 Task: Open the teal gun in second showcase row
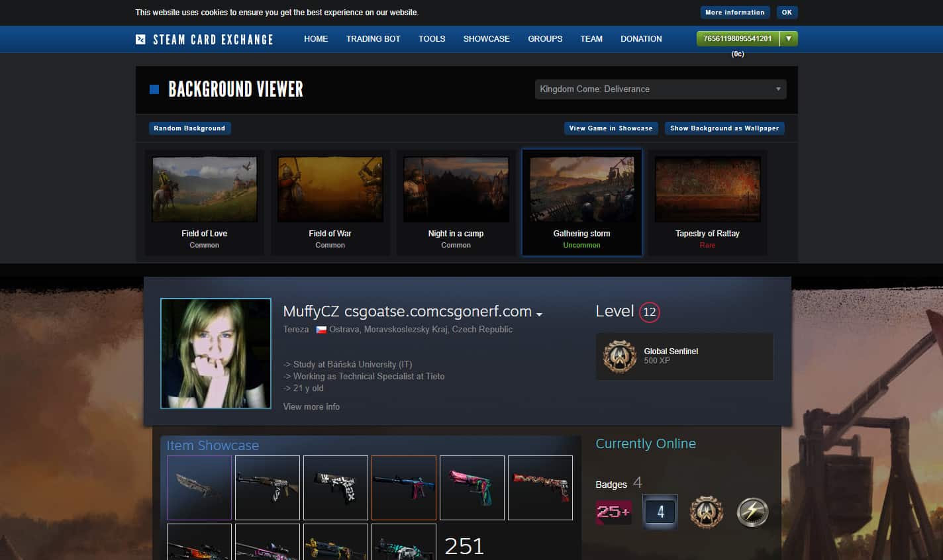[x=404, y=542]
